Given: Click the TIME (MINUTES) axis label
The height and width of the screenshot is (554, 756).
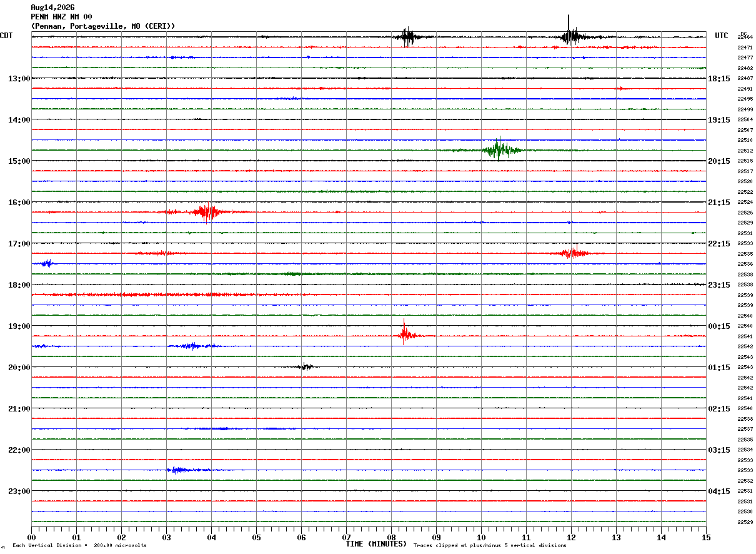Looking at the screenshot, I should pos(376,544).
